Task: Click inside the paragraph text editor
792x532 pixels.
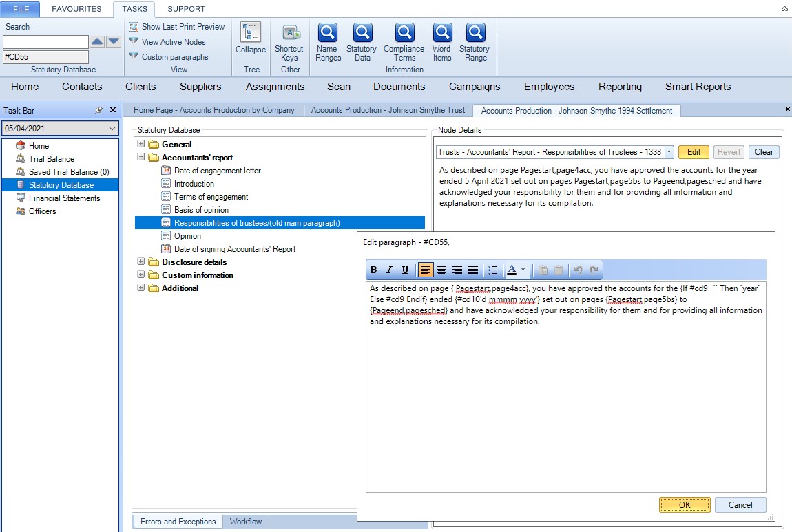Action: 565,387
